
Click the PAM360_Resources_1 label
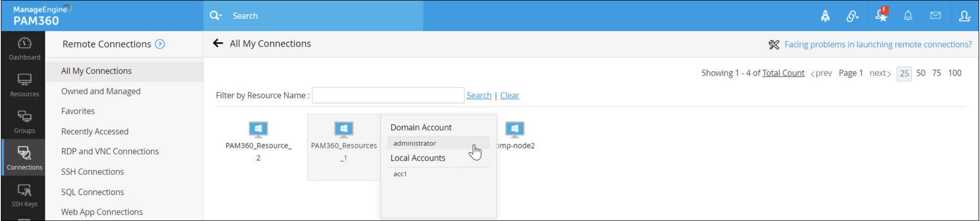344,151
